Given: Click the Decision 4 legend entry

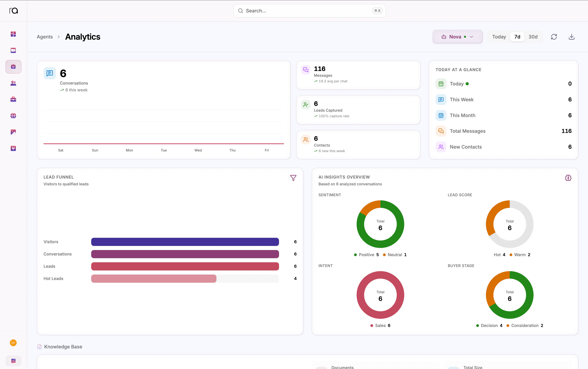Looking at the screenshot, I should (x=489, y=326).
